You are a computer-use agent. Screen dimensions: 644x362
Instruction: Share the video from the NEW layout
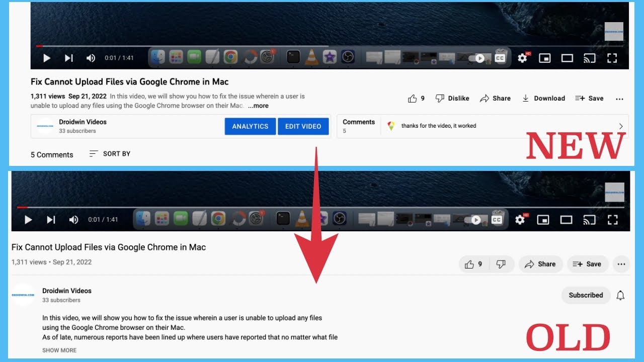coord(495,99)
